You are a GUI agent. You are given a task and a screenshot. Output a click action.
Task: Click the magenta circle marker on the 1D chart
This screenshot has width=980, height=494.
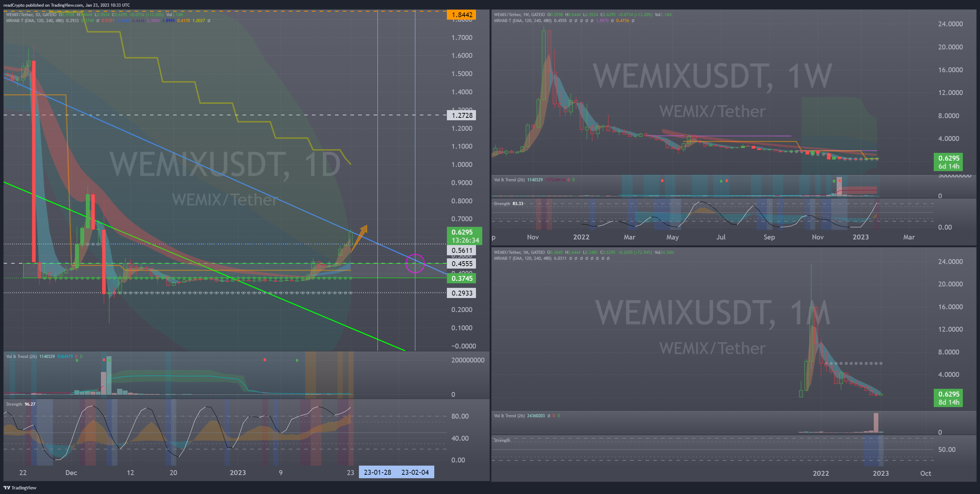click(415, 263)
